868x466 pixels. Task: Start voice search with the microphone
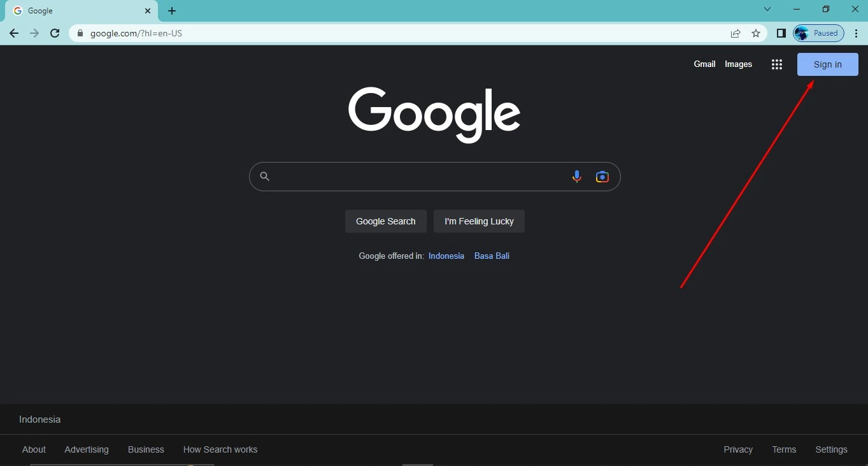(x=576, y=177)
